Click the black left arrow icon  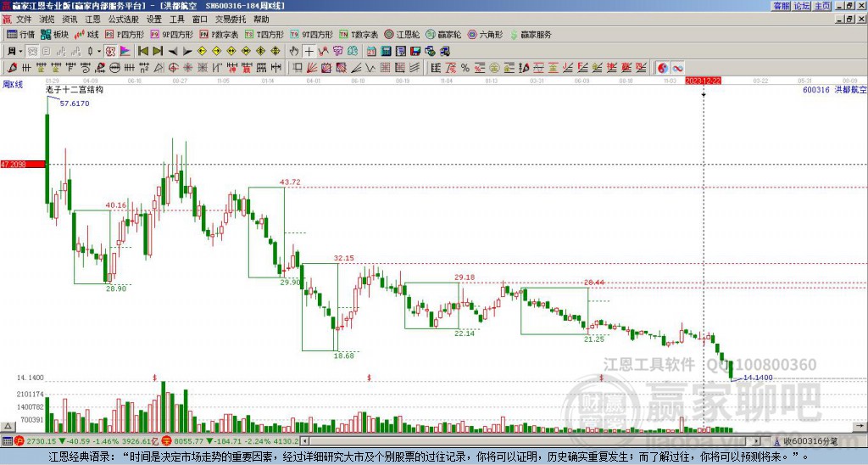pyautogui.click(x=173, y=51)
